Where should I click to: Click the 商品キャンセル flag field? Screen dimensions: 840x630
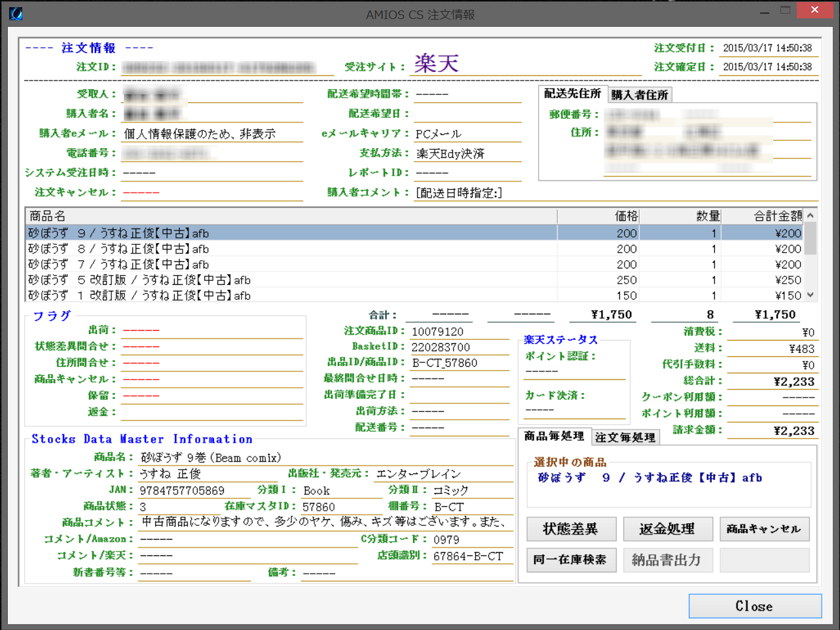point(212,380)
